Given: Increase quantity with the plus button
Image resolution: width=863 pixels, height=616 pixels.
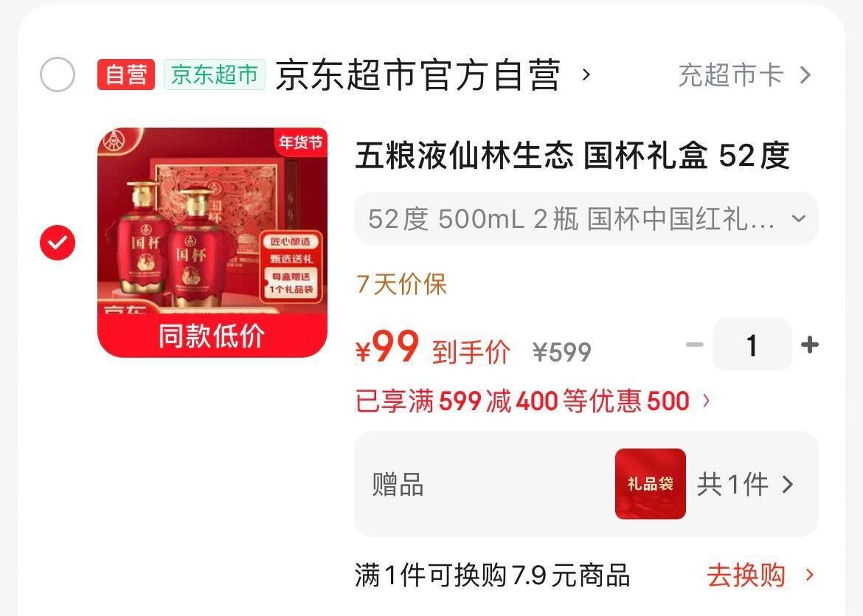Looking at the screenshot, I should (810, 345).
